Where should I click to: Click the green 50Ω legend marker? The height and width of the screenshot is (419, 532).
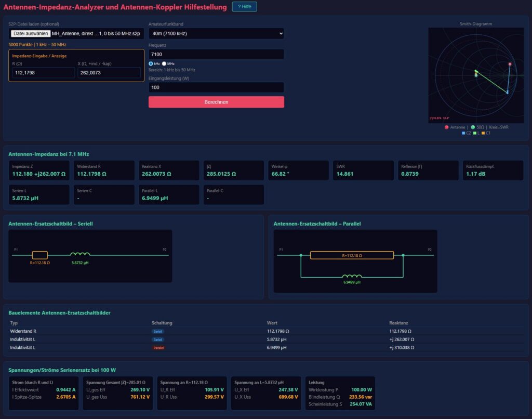point(473,128)
